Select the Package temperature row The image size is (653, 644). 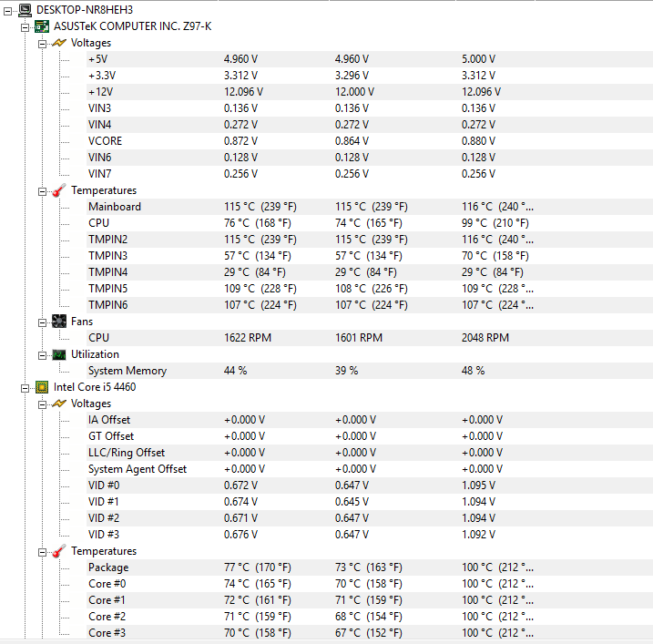tap(370, 567)
